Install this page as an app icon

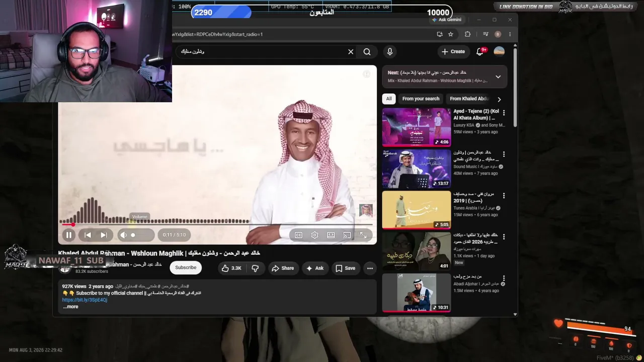tap(440, 34)
